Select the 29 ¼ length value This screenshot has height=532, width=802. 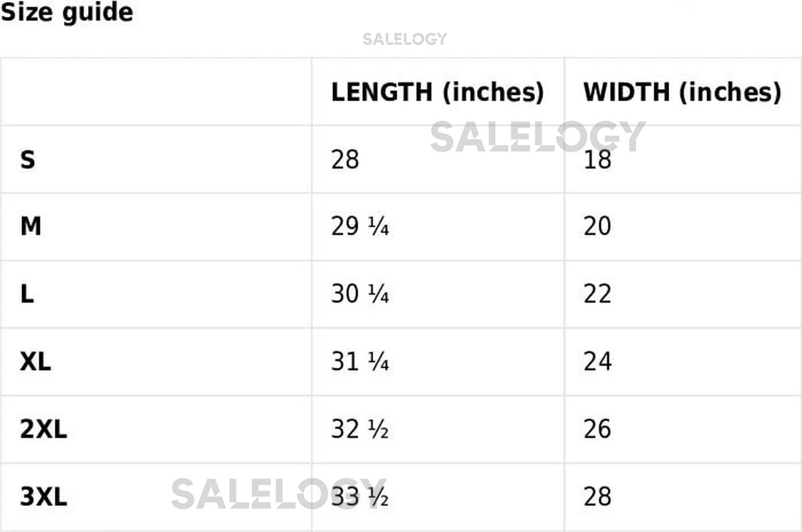tap(360, 227)
